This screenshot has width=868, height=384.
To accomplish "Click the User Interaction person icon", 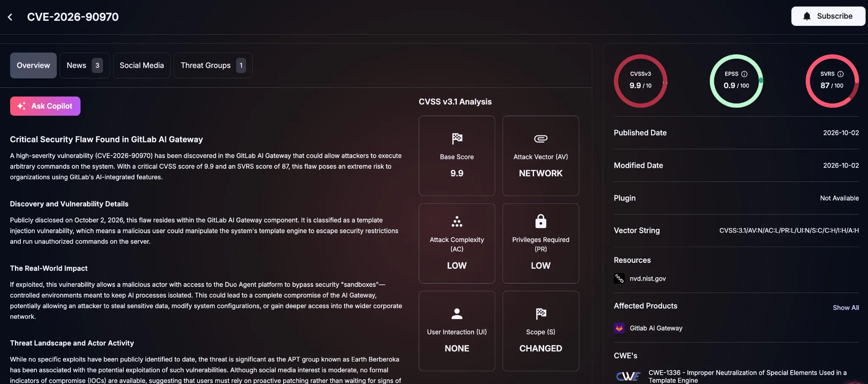I will click(457, 314).
